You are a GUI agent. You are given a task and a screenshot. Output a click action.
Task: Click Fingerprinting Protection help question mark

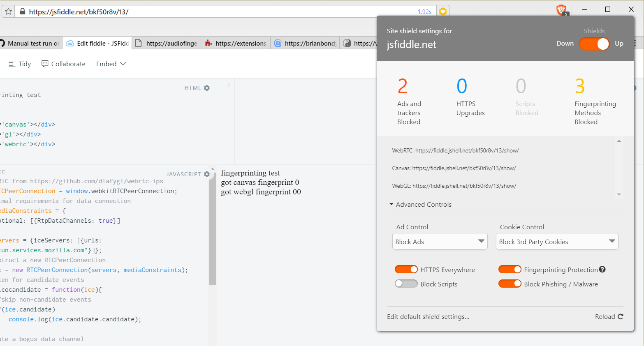(x=602, y=270)
